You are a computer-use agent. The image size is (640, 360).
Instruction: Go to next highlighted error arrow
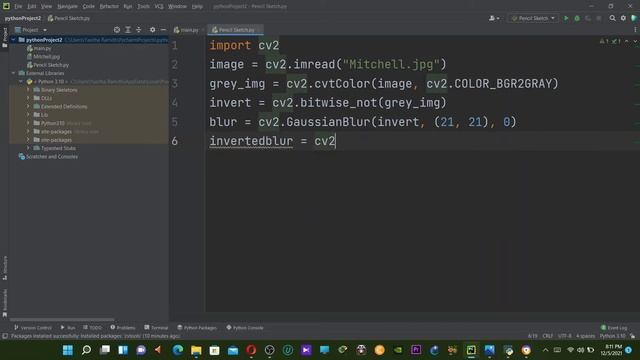[635, 41]
